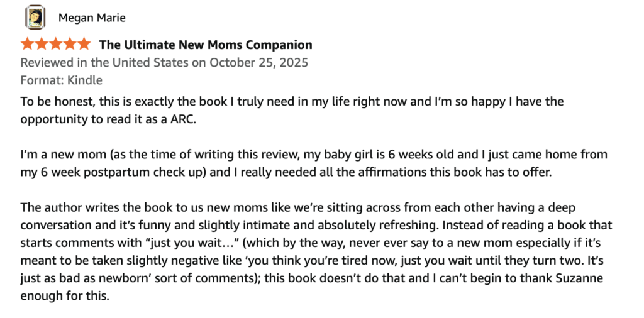Click "Reviewed in the United States" text

pyautogui.click(x=102, y=62)
